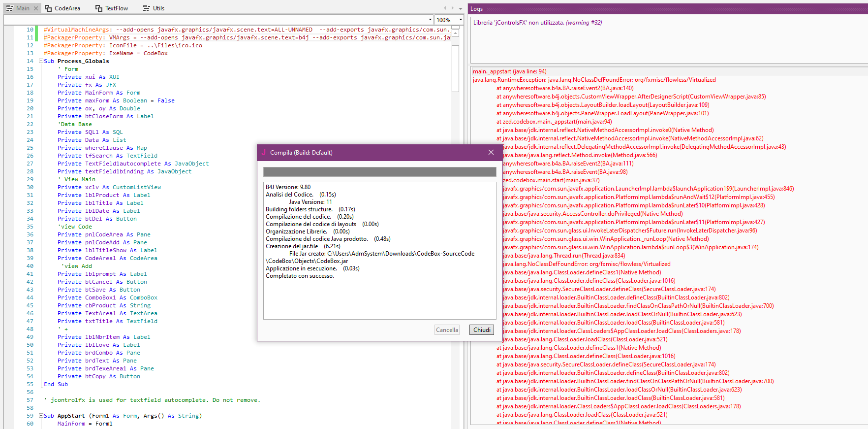Image resolution: width=868 pixels, height=429 pixels.
Task: Click the code line Private xclv As CustomListView
Action: point(109,187)
